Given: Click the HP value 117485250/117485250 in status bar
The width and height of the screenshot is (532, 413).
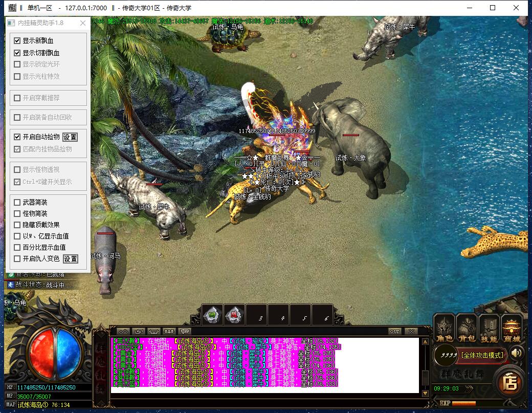Looking at the screenshot, I should tap(46, 387).
